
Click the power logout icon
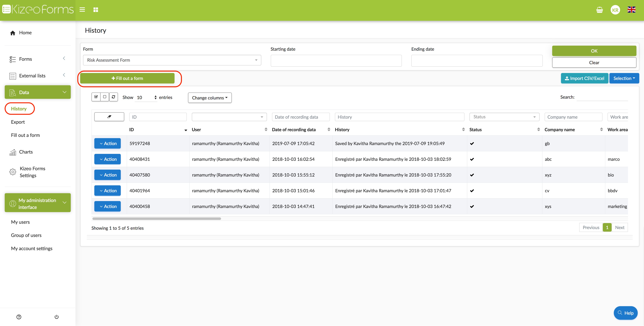pyautogui.click(x=56, y=317)
